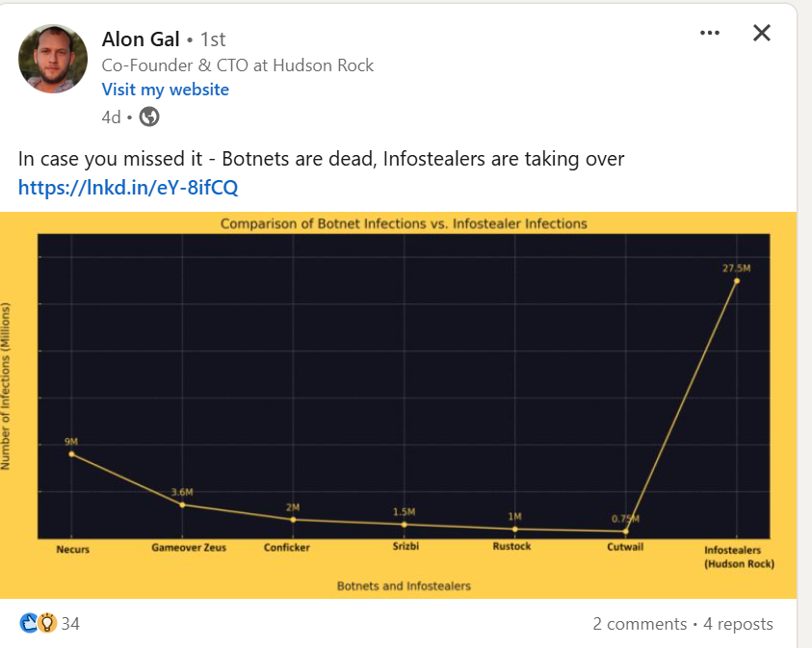Click the Infostealers 27.5M data point
Image resolution: width=812 pixels, height=648 pixels.
point(737,281)
